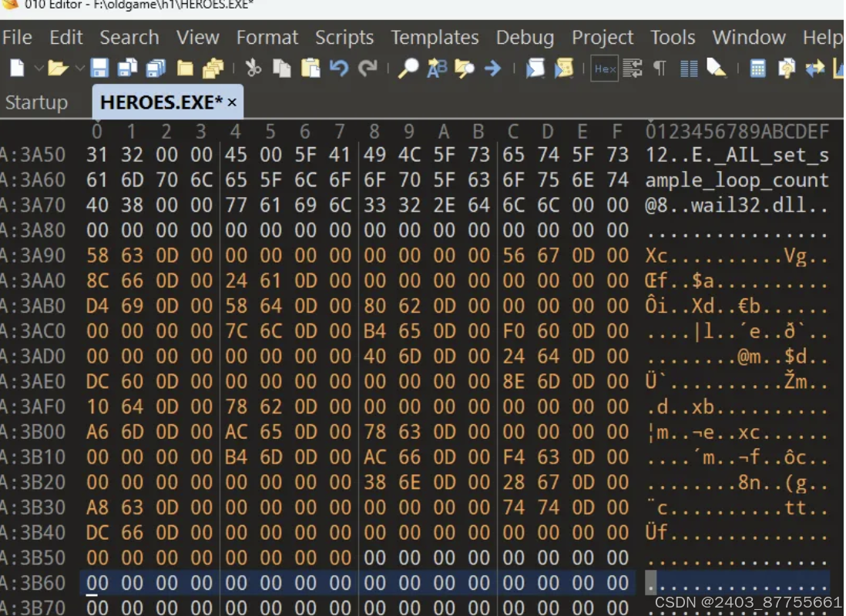Screen dimensions: 846x616
Task: Close the HEROES.EXE* tab
Action: coord(232,102)
